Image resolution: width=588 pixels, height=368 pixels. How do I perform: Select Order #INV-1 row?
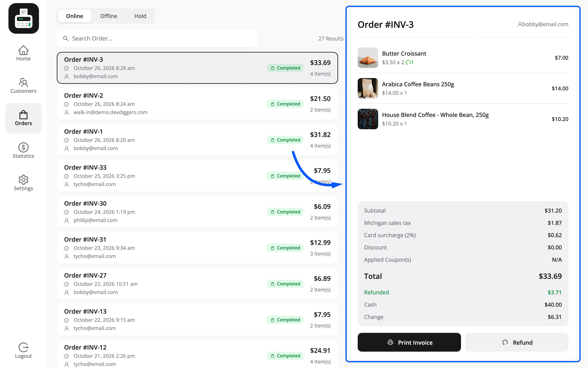click(197, 140)
